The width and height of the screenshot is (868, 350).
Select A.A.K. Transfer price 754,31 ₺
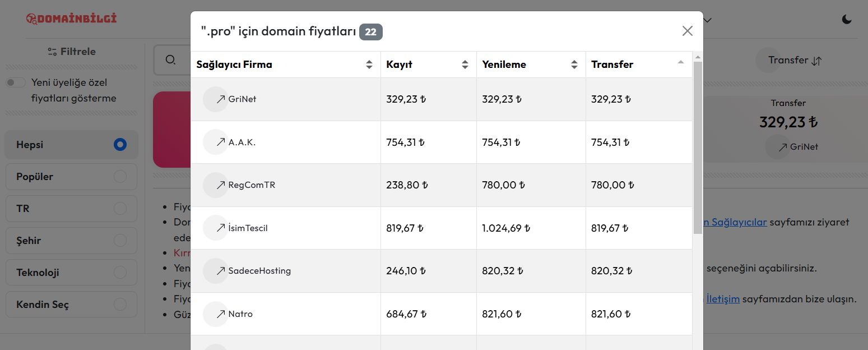coord(610,142)
